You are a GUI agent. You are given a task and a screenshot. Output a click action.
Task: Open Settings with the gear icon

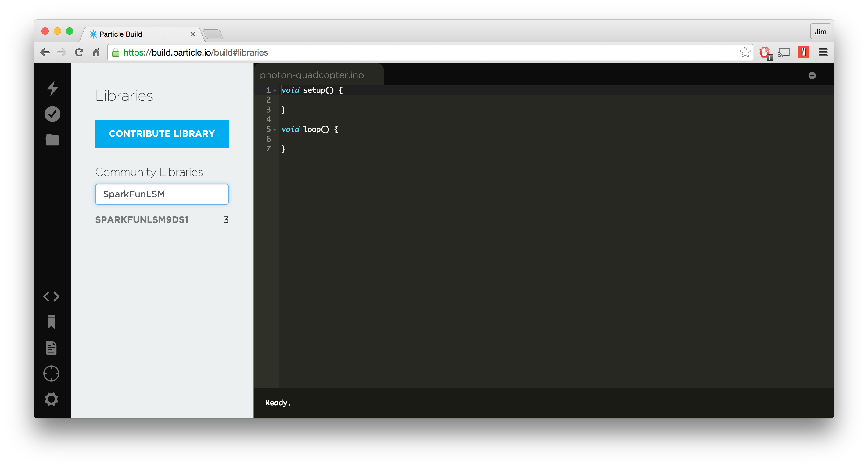[51, 399]
